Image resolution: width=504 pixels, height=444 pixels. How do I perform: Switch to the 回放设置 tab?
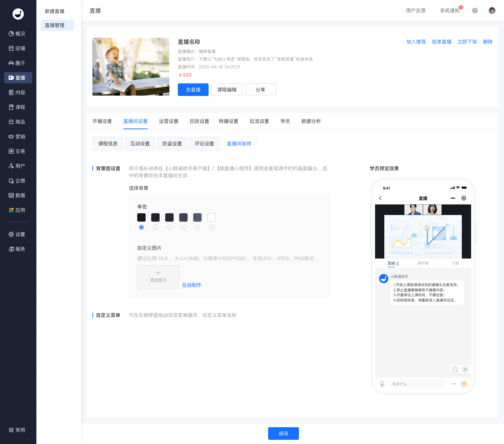tap(199, 121)
